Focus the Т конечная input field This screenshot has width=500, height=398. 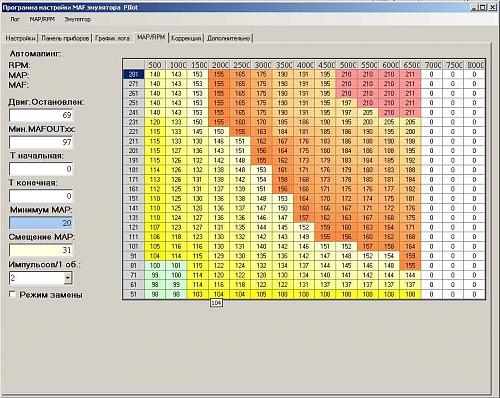pos(41,196)
